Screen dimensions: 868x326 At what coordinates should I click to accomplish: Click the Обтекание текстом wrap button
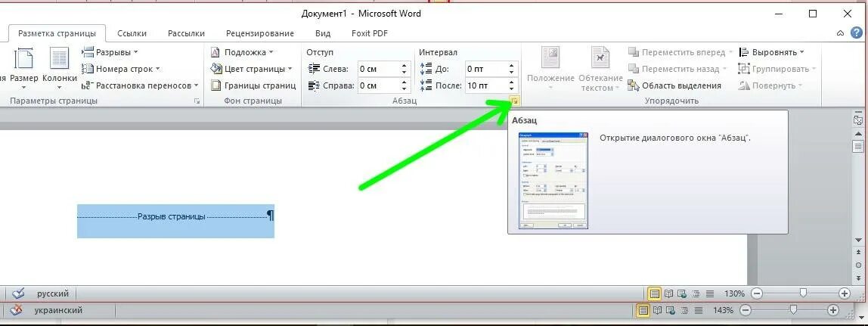(600, 69)
